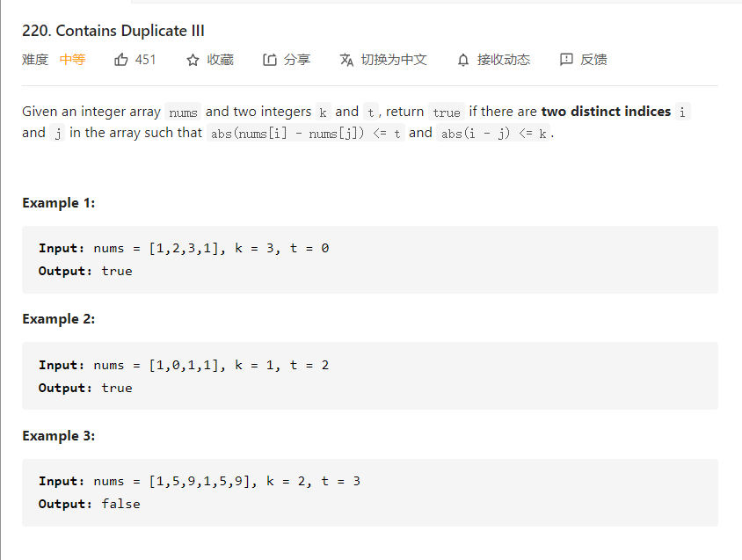Click Example 1 input code block
Image resolution: width=742 pixels, height=560 pixels.
coord(370,259)
